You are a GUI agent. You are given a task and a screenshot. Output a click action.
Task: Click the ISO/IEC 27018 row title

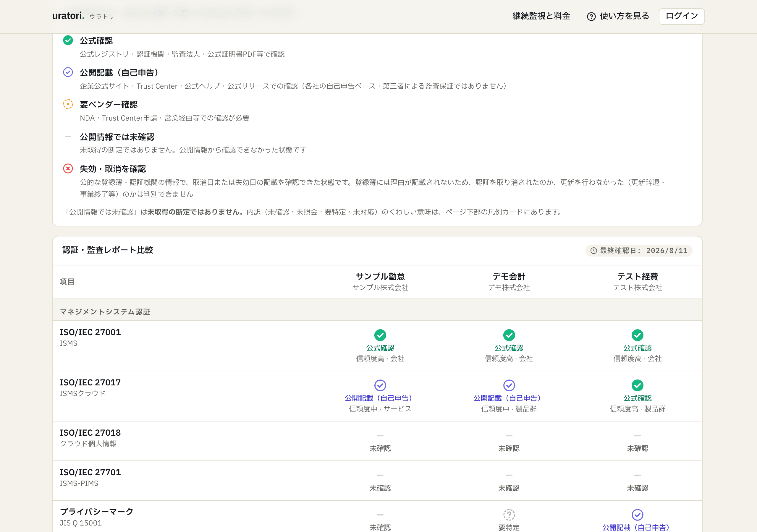[x=90, y=432]
